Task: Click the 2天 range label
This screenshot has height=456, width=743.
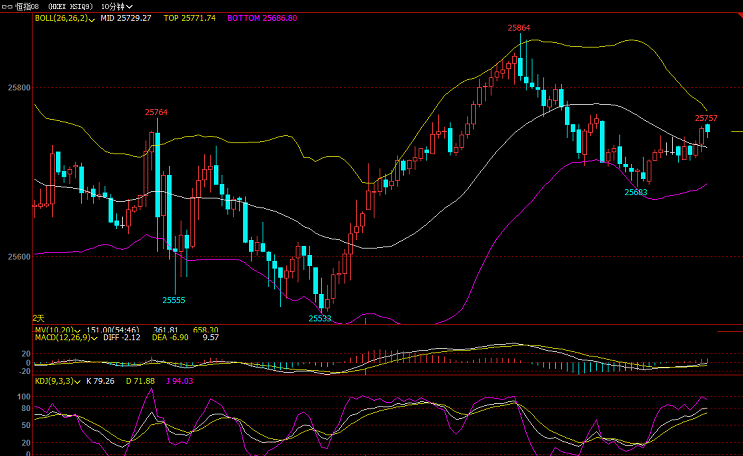Action: click(x=38, y=319)
